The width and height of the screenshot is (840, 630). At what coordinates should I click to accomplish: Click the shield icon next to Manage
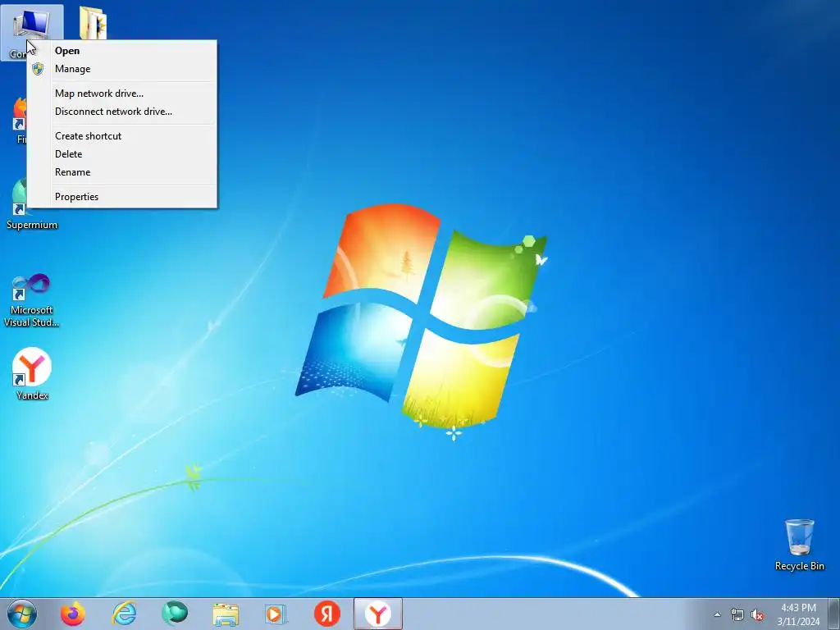38,69
